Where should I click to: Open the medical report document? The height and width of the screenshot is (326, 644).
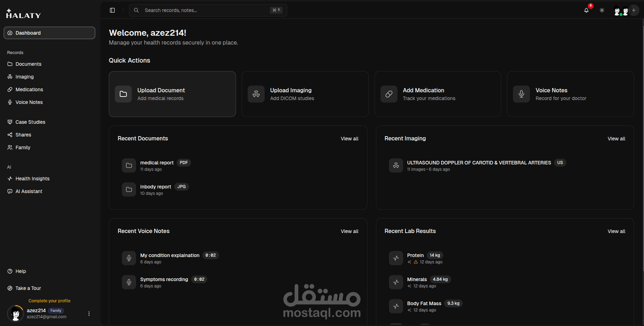pyautogui.click(x=238, y=165)
